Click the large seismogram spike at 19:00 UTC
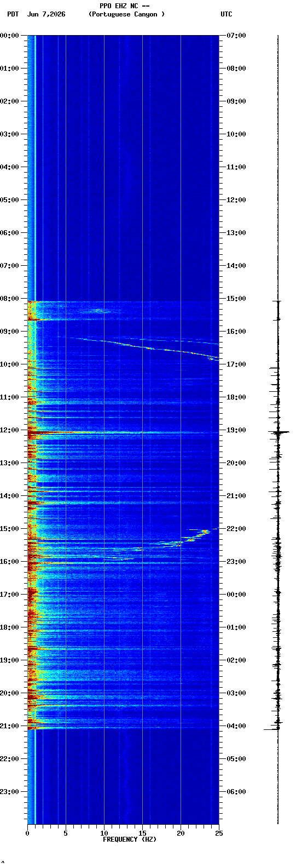 (279, 432)
